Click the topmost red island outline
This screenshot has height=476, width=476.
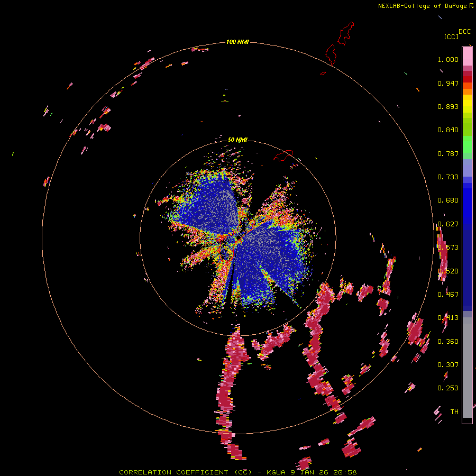pyautogui.click(x=346, y=33)
